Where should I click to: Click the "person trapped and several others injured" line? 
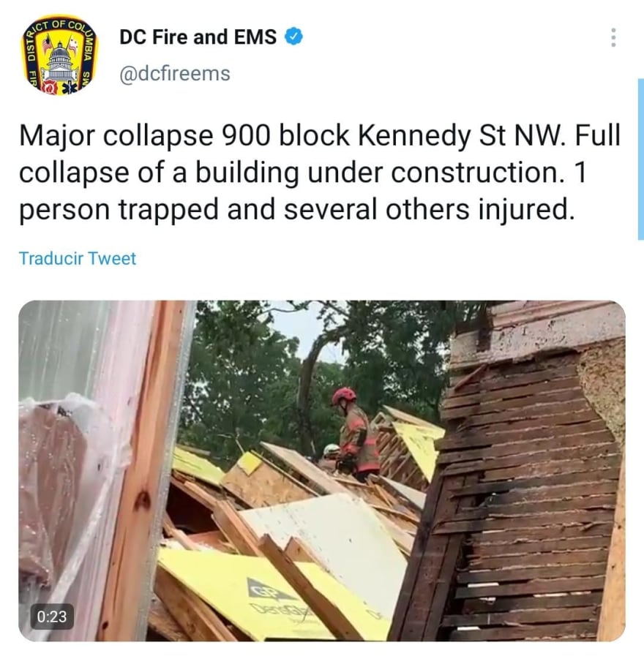[297, 209]
